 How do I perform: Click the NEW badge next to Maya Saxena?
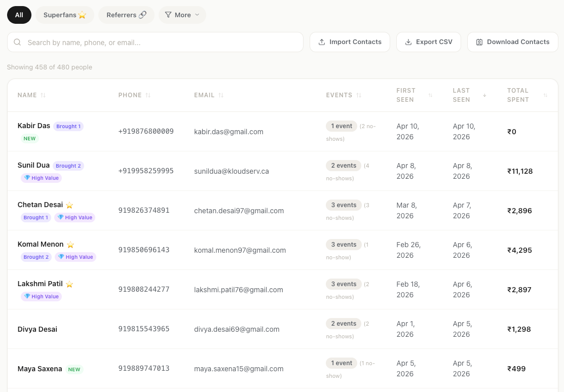pos(74,369)
